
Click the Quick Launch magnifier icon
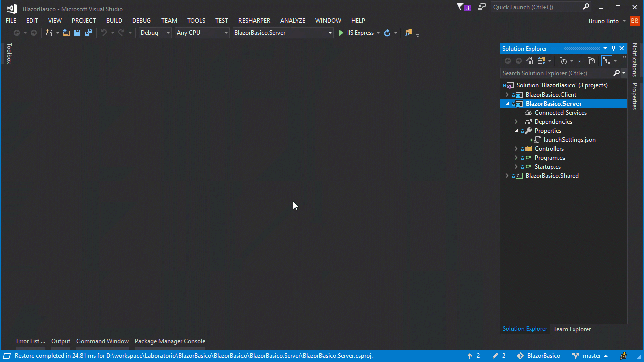[586, 7]
